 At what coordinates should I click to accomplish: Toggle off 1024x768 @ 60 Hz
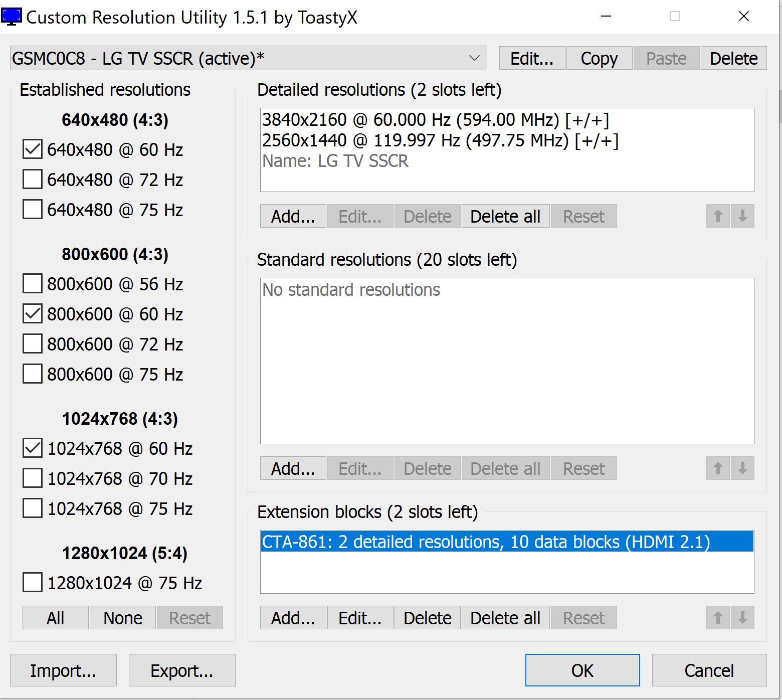coord(33,448)
